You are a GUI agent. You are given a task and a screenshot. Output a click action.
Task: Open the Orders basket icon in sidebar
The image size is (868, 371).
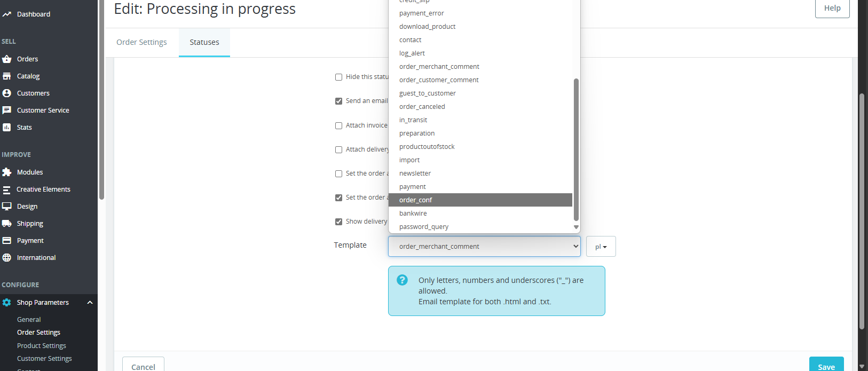(7, 59)
